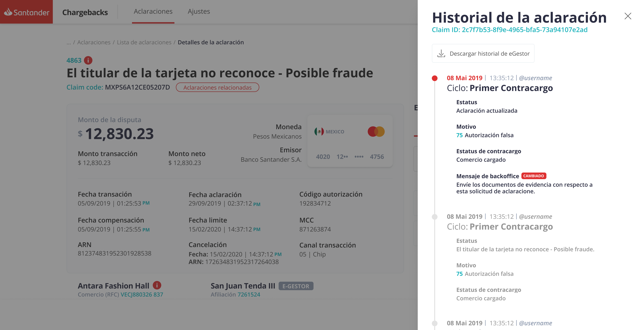Click Chargebacks title in header
644x330 pixels.
[85, 12]
